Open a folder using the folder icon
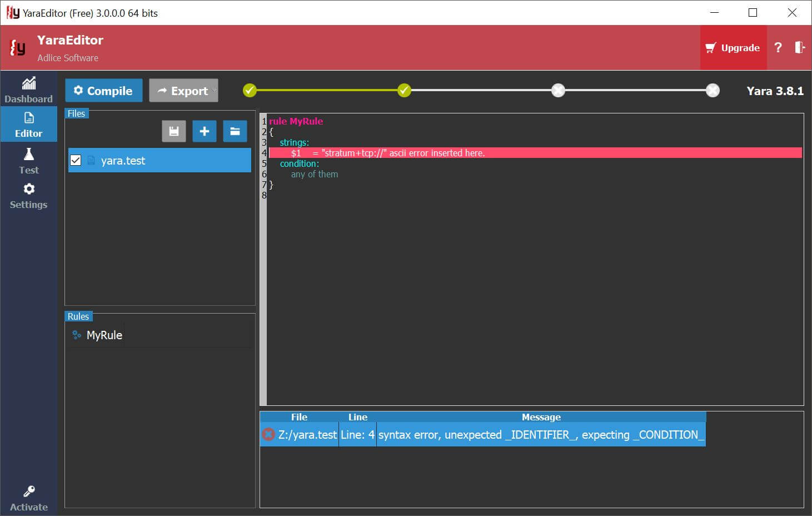 click(x=235, y=131)
